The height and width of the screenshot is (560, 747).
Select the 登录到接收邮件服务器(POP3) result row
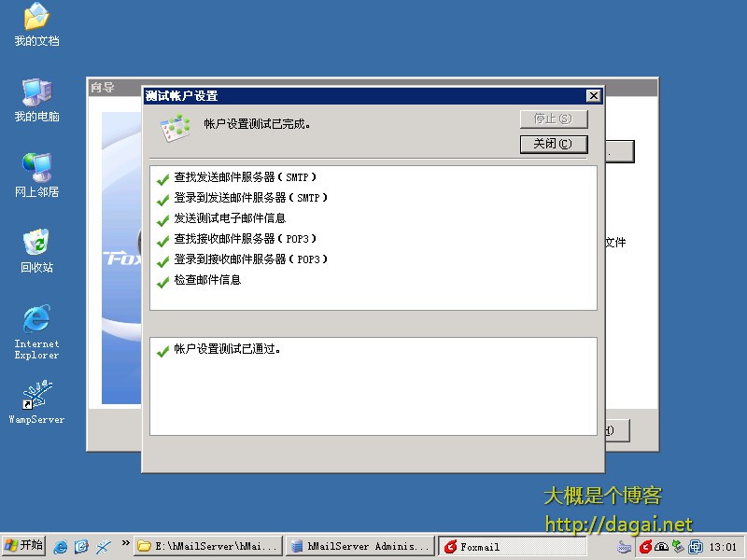[x=250, y=259]
